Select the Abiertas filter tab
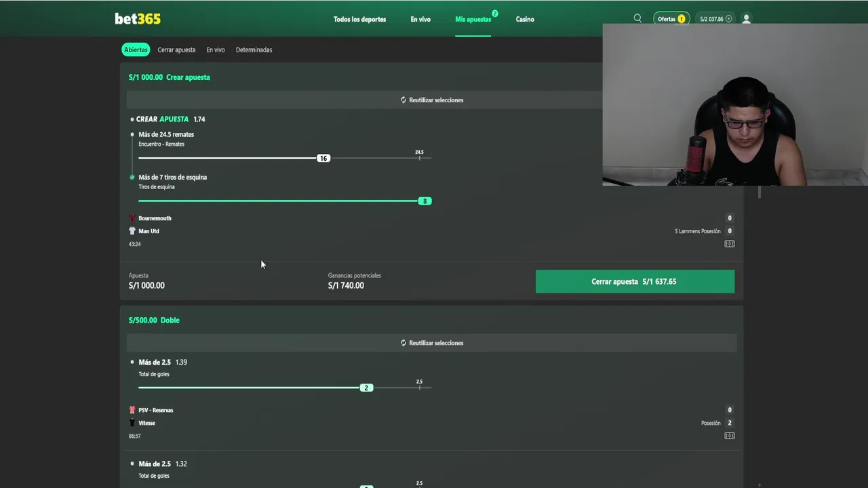Image resolution: width=868 pixels, height=488 pixels. pyautogui.click(x=136, y=49)
